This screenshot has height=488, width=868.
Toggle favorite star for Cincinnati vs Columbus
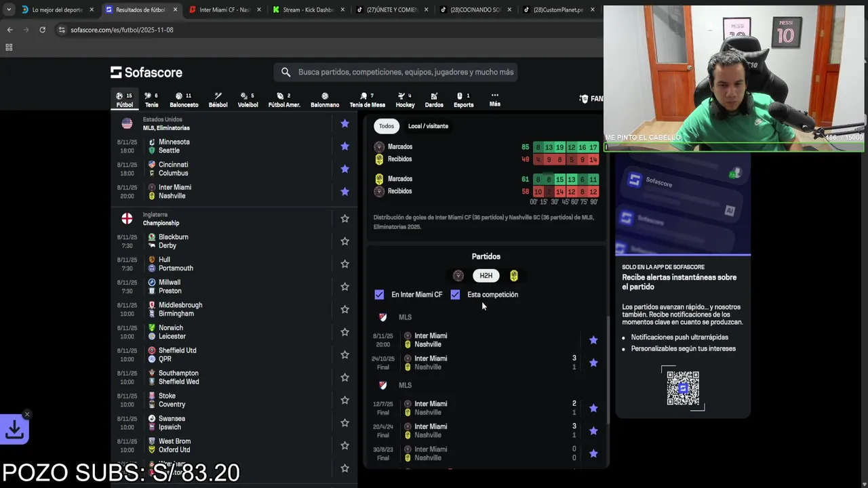[344, 169]
